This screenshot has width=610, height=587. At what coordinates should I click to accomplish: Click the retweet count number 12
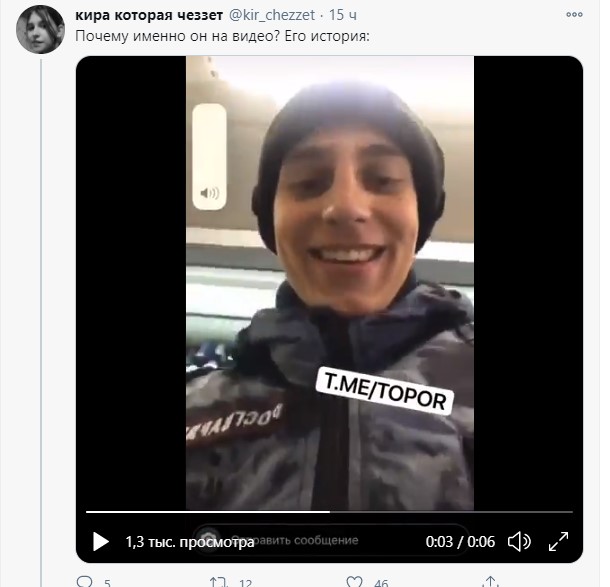246,582
